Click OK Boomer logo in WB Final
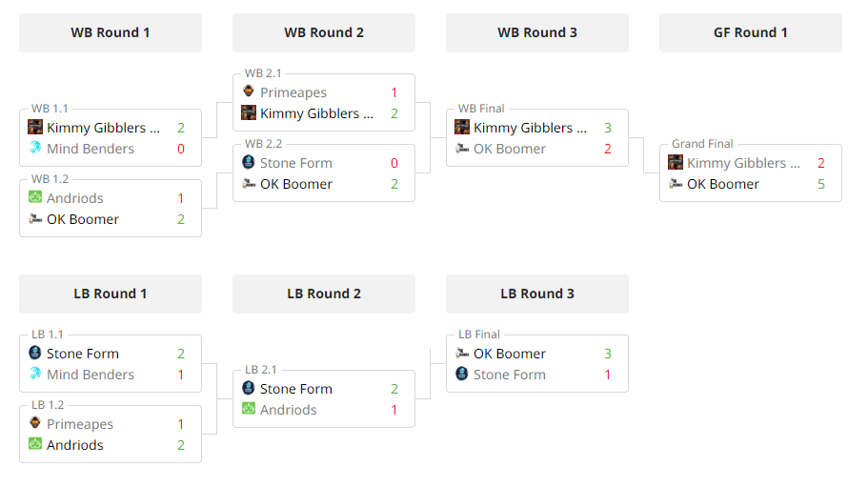 point(462,149)
